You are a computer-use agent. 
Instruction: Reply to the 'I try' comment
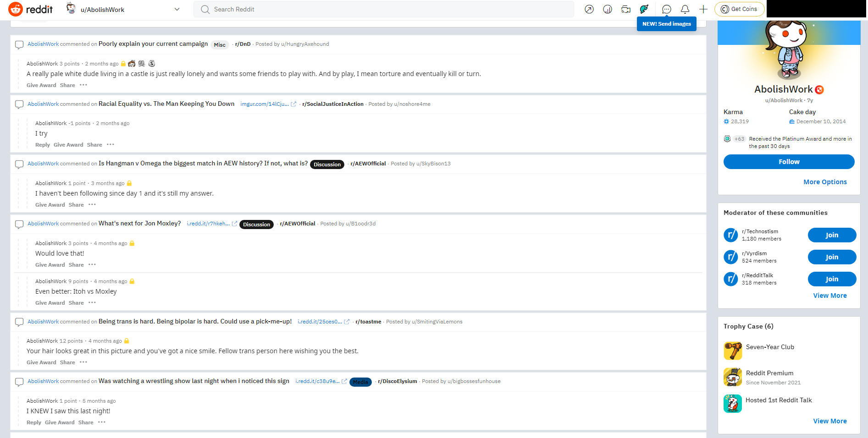(x=43, y=145)
